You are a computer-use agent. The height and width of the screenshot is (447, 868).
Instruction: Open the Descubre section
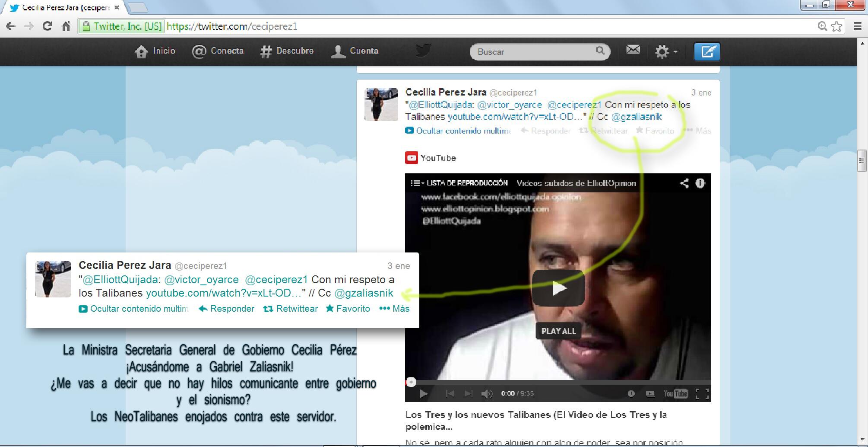287,51
